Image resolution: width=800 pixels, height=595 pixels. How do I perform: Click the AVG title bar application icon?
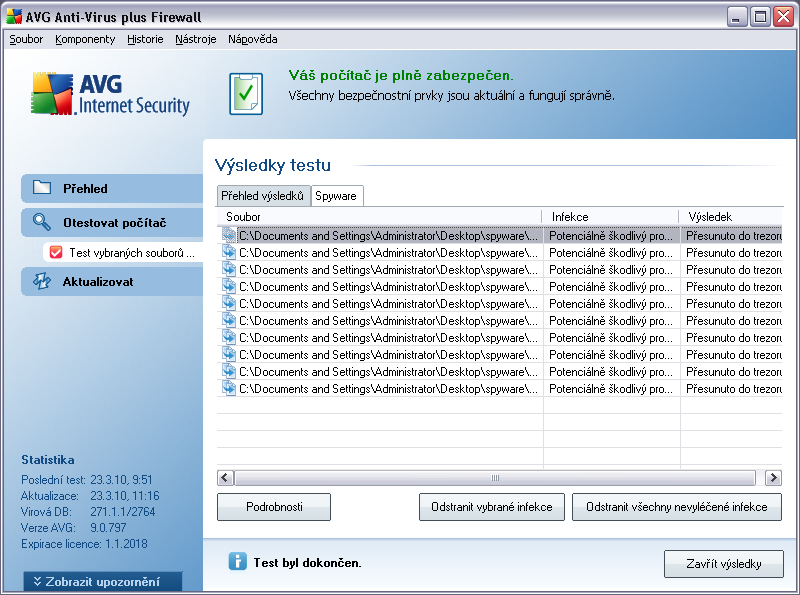click(14, 16)
